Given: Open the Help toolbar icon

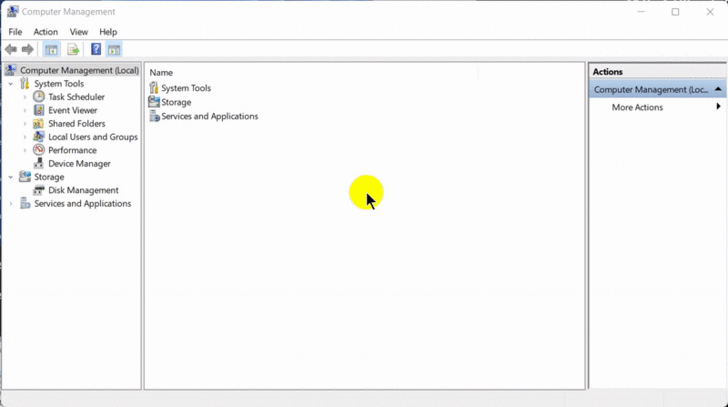Looking at the screenshot, I should pos(96,49).
